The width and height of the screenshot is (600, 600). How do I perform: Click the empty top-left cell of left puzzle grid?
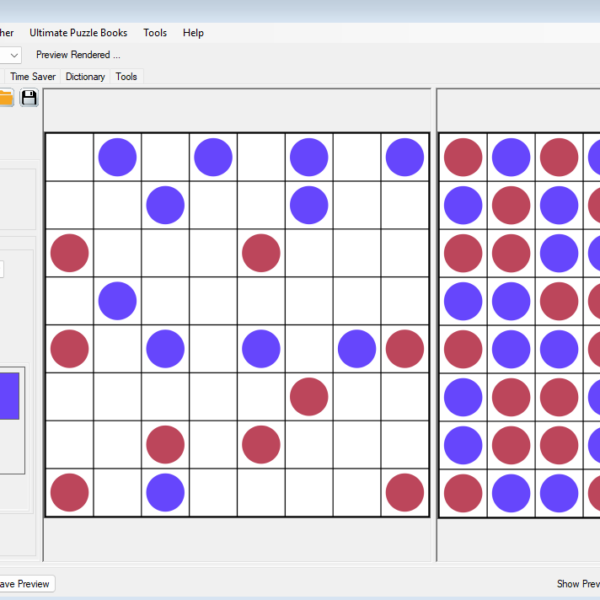click(69, 157)
